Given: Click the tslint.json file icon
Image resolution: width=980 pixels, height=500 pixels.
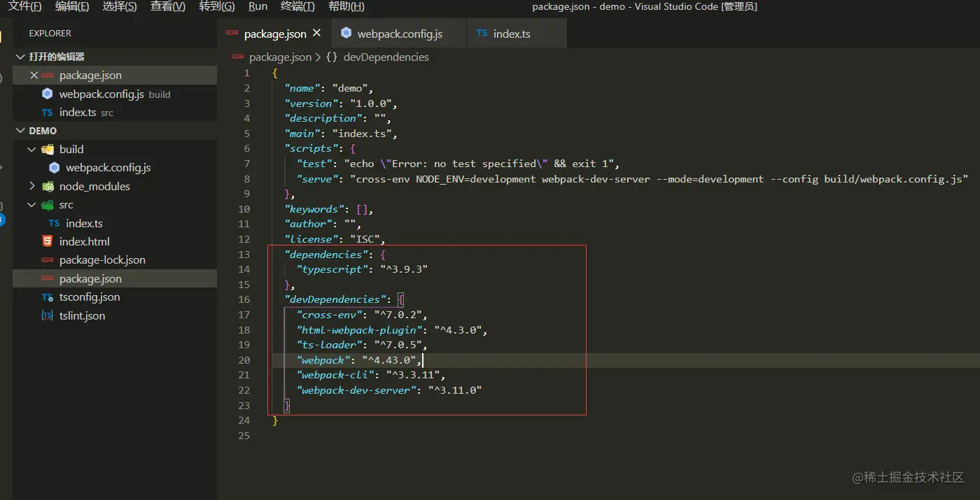Looking at the screenshot, I should pos(47,315).
